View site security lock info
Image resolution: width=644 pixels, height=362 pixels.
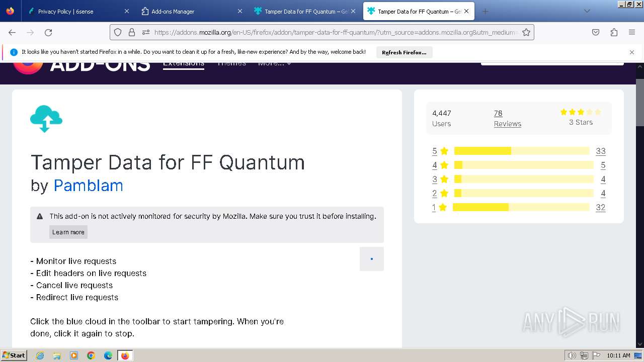[x=132, y=32]
